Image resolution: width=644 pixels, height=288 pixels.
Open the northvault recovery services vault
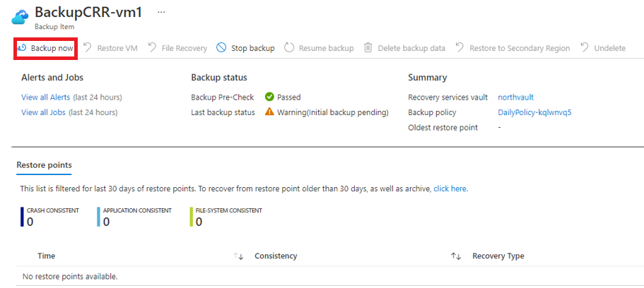click(x=515, y=97)
